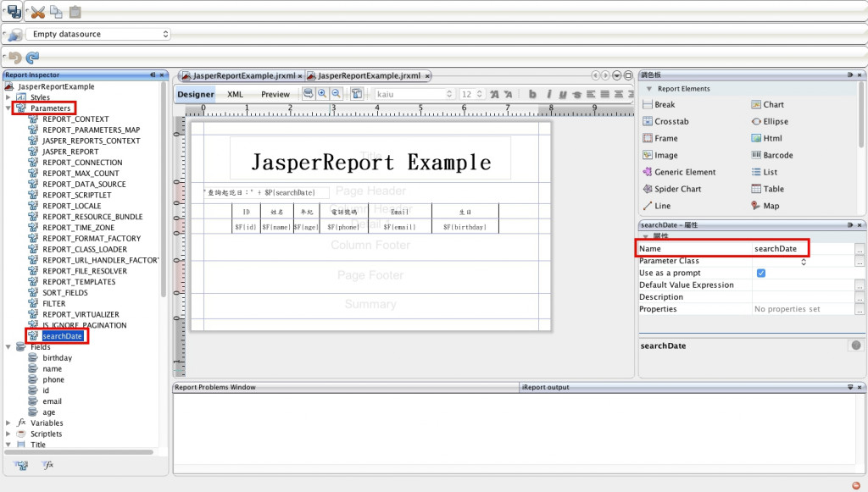Close the second JasperReportExample.jrxml tab
The height and width of the screenshot is (492, 868).
click(427, 76)
